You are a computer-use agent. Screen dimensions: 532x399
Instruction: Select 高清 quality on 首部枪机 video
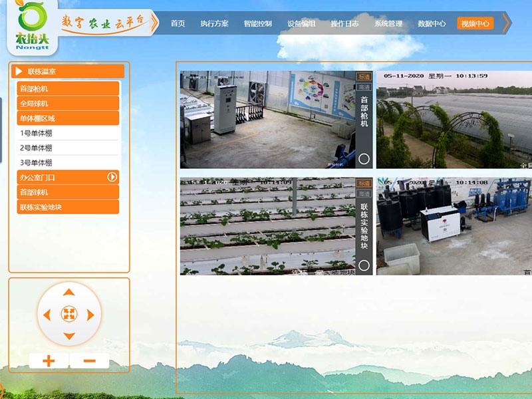pyautogui.click(x=364, y=86)
